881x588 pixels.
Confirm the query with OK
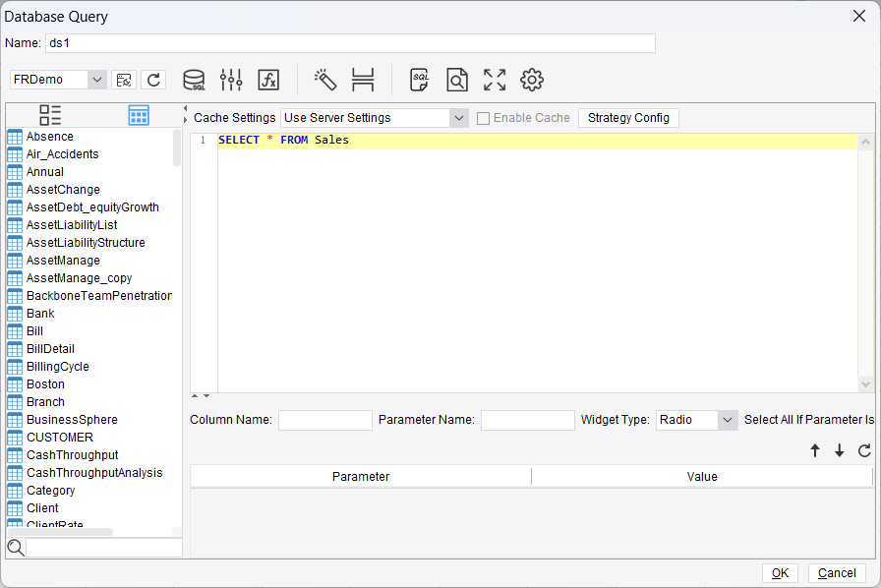(780, 572)
